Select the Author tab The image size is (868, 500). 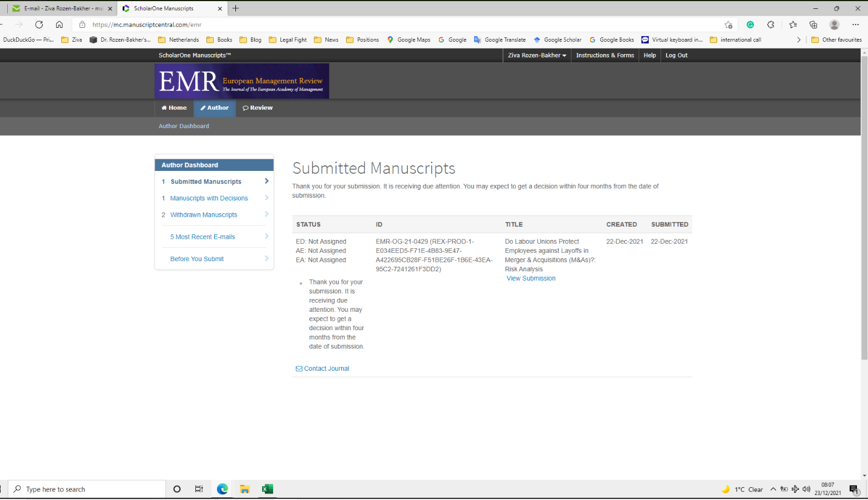[x=215, y=108]
